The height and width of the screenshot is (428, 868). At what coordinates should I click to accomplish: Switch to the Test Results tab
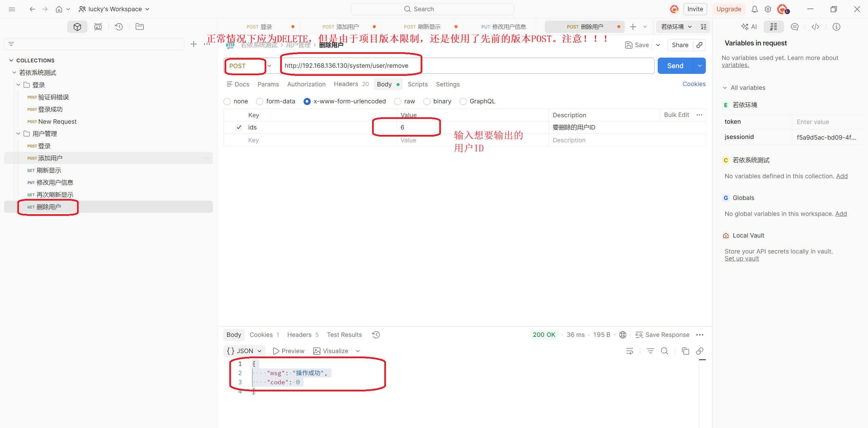(x=344, y=335)
